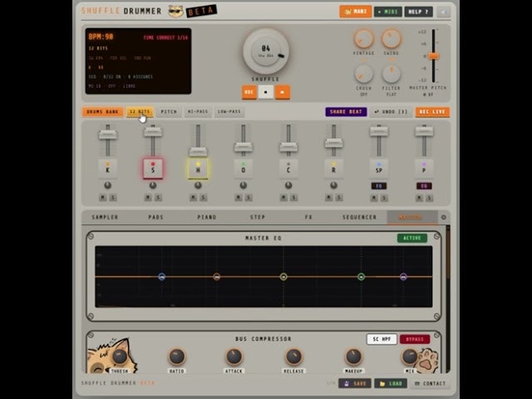Click the Master Pitch slider handle
This screenshot has width=532, height=399.
(433, 56)
